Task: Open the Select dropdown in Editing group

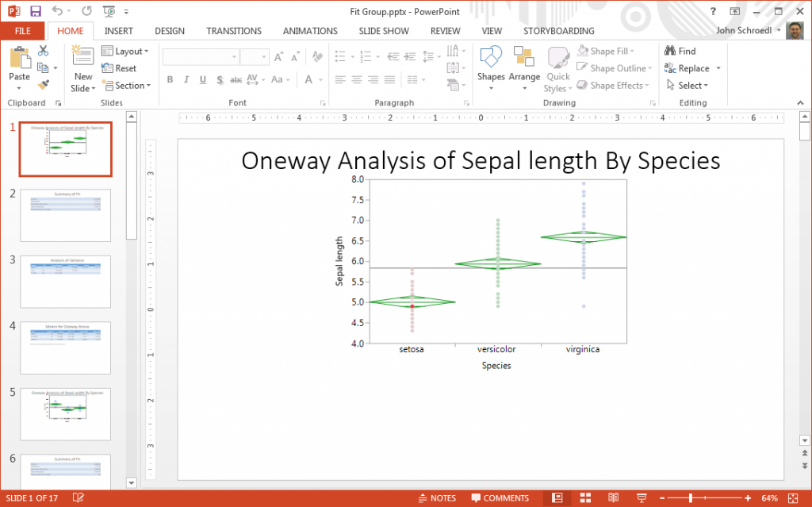Action: [x=687, y=86]
